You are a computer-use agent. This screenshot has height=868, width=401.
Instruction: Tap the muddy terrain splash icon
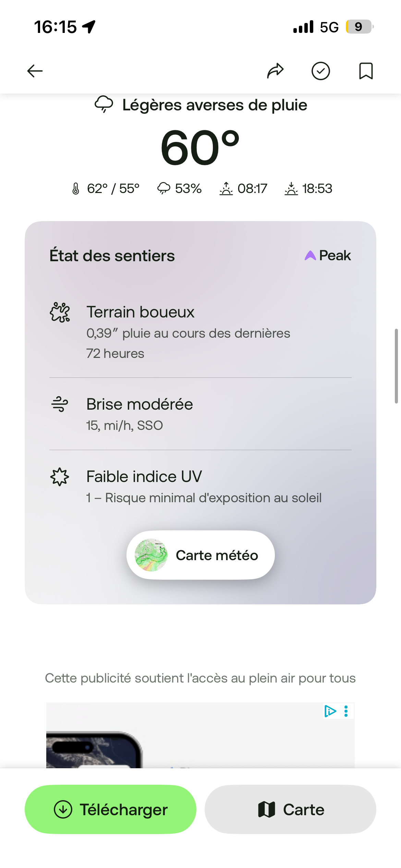60,312
